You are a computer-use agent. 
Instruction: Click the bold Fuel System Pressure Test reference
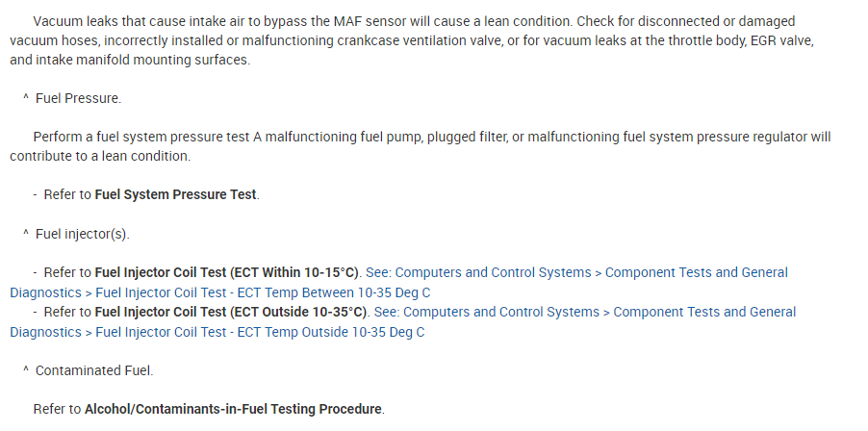(175, 194)
